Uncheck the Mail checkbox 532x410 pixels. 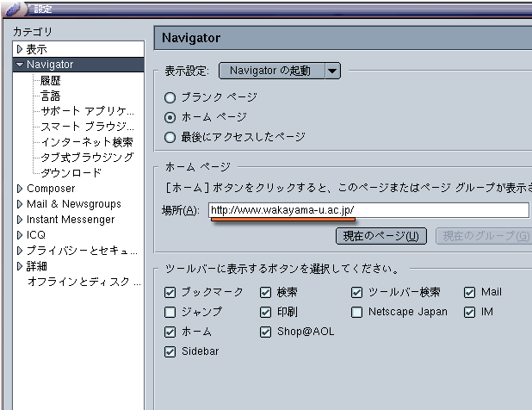pos(469,292)
